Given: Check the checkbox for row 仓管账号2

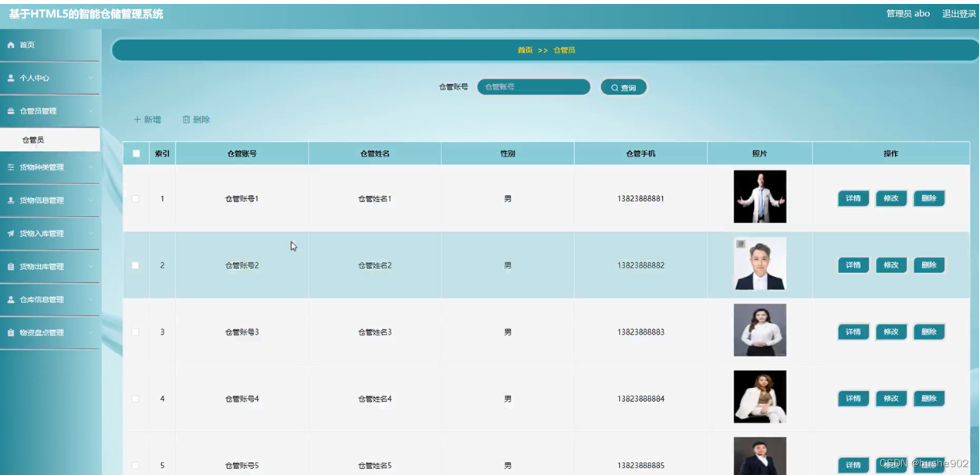Looking at the screenshot, I should point(136,265).
